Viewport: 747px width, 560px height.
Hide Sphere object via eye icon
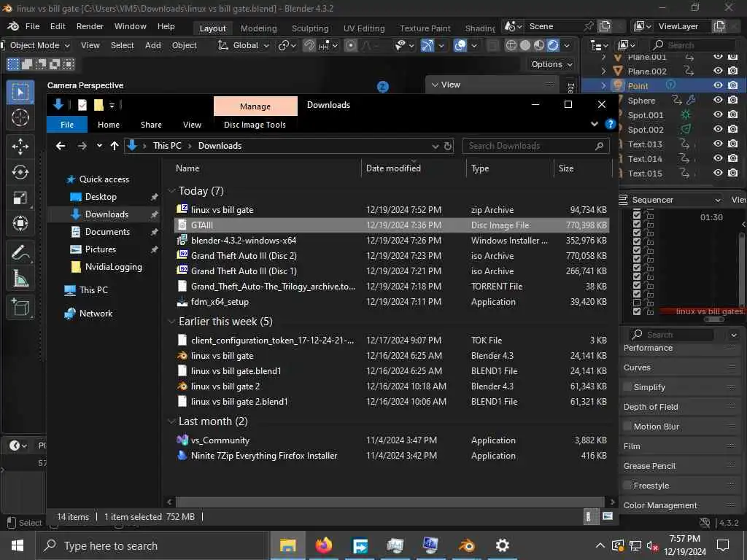pyautogui.click(x=718, y=100)
